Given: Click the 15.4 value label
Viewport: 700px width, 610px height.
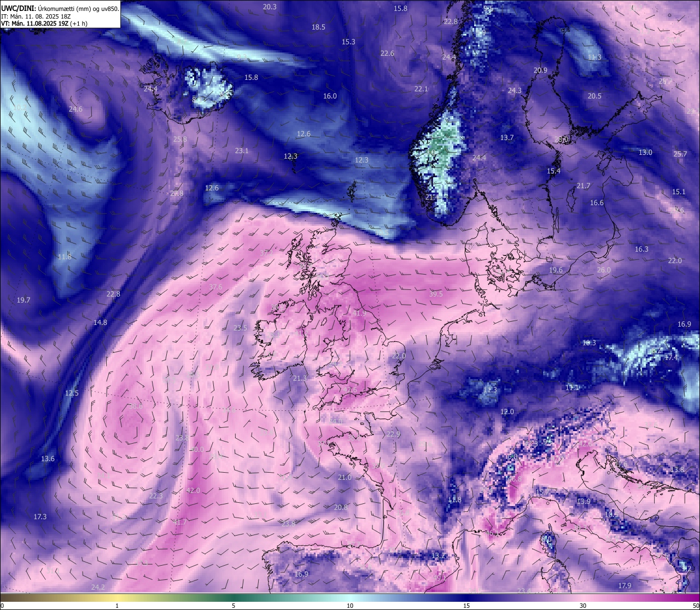Looking at the screenshot, I should (x=553, y=172).
